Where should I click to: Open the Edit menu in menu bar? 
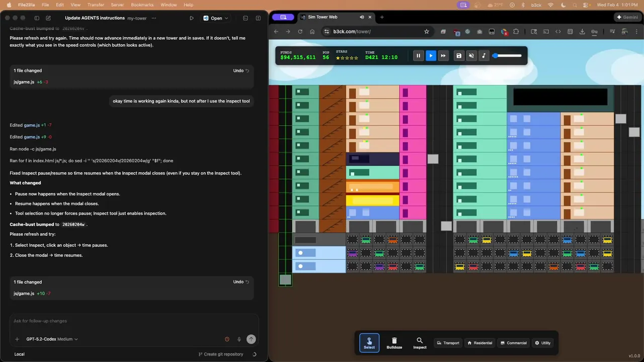pyautogui.click(x=60, y=5)
